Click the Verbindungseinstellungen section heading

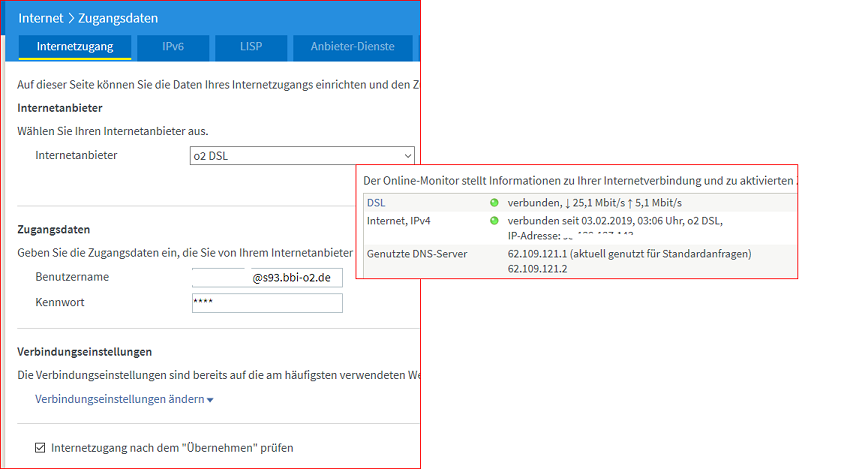coord(85,352)
